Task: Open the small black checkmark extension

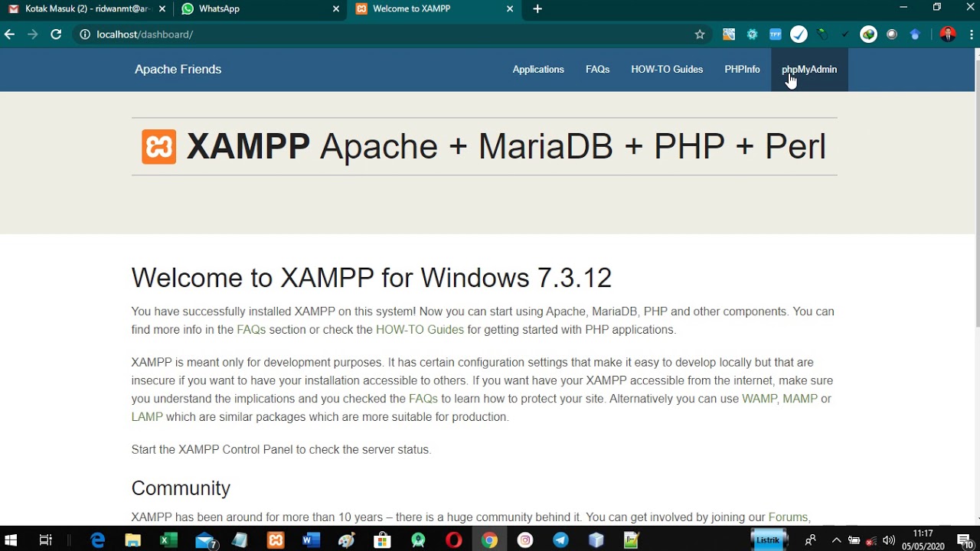Action: (x=845, y=34)
